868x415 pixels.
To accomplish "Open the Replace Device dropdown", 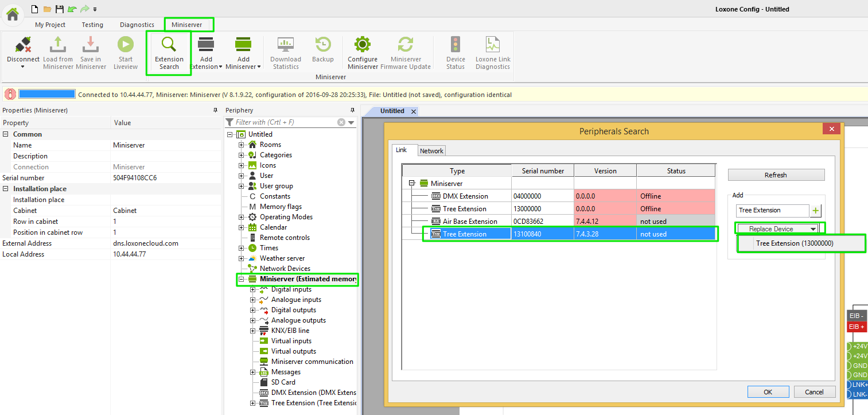I will pyautogui.click(x=777, y=229).
